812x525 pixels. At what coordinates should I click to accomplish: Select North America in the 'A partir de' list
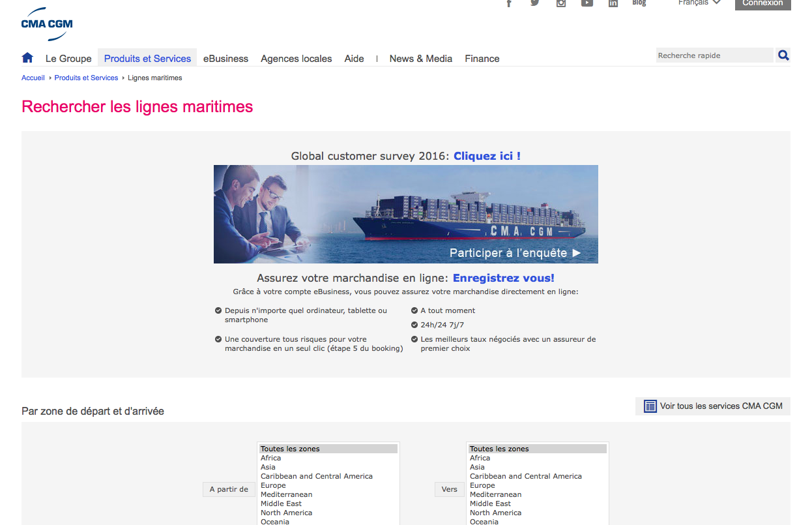pos(328,513)
